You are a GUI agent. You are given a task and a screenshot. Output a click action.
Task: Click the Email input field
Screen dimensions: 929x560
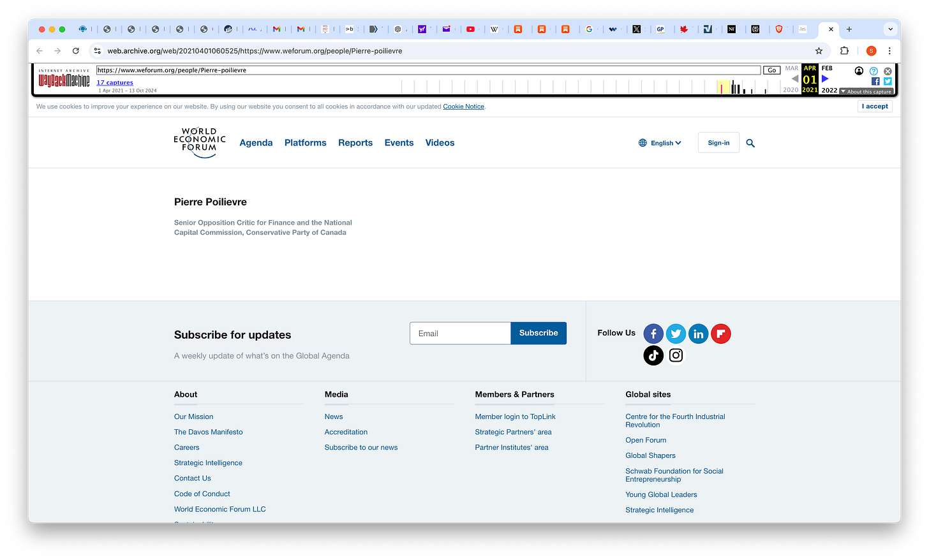pos(460,333)
